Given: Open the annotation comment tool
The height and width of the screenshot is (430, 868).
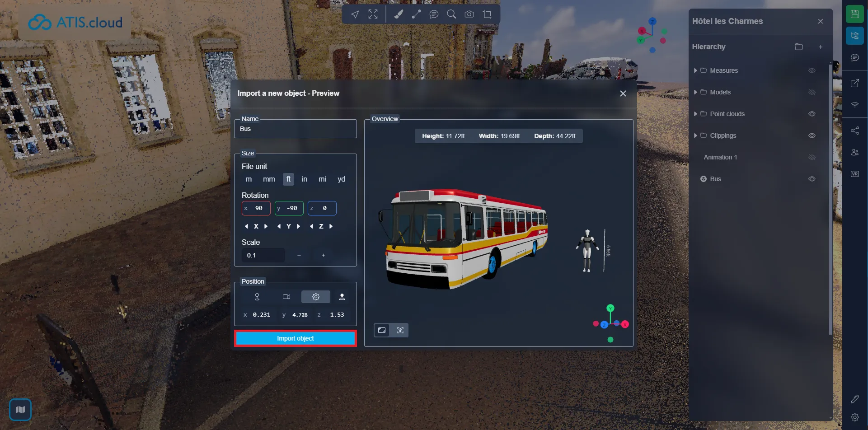Looking at the screenshot, I should (x=434, y=14).
